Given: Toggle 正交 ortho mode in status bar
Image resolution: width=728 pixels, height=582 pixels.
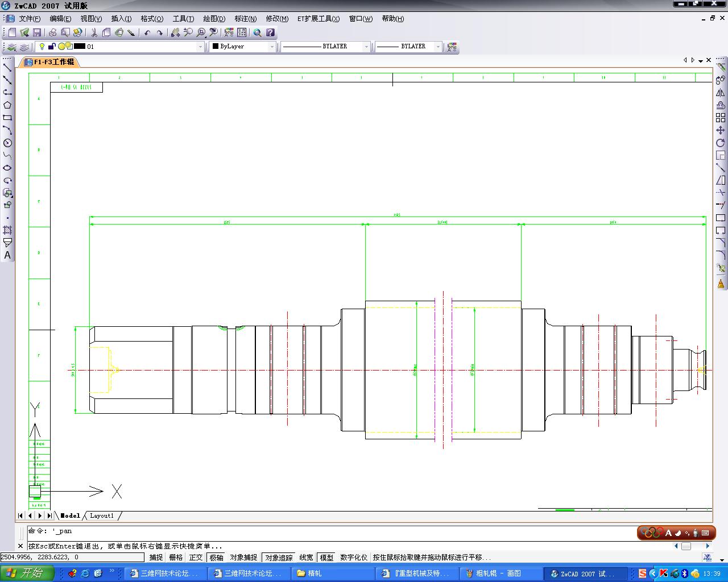Looking at the screenshot, I should click(196, 558).
